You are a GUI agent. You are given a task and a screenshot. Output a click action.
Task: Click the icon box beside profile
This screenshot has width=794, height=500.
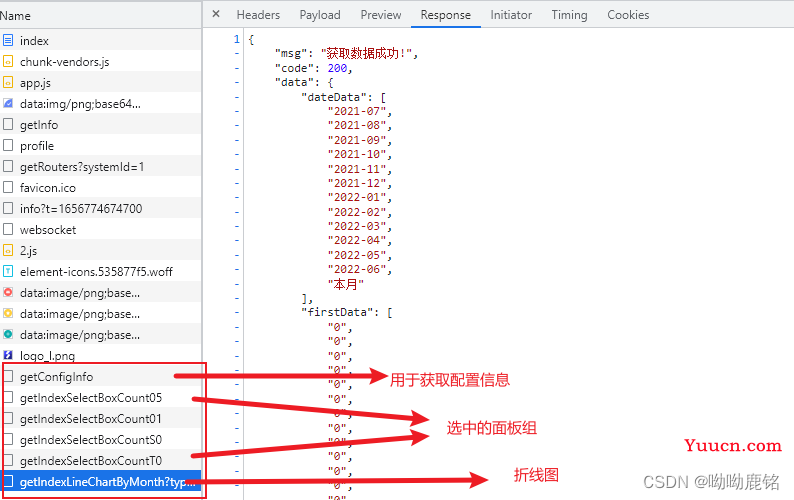tap(8, 145)
